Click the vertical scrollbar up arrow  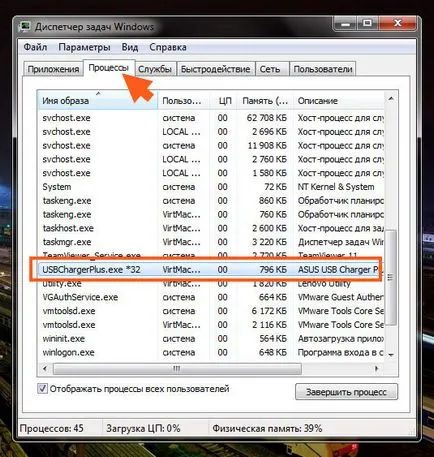(x=391, y=99)
